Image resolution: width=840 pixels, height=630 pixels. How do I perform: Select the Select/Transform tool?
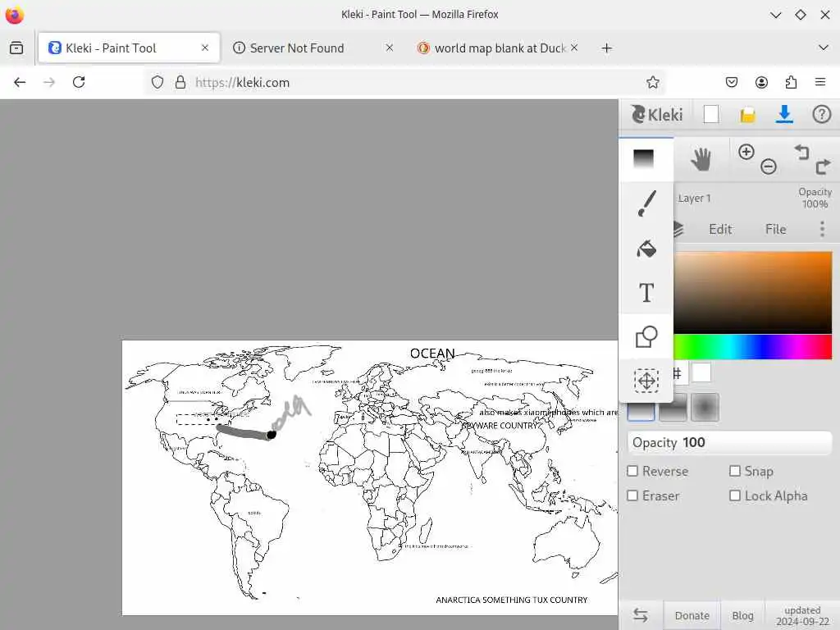[646, 381]
